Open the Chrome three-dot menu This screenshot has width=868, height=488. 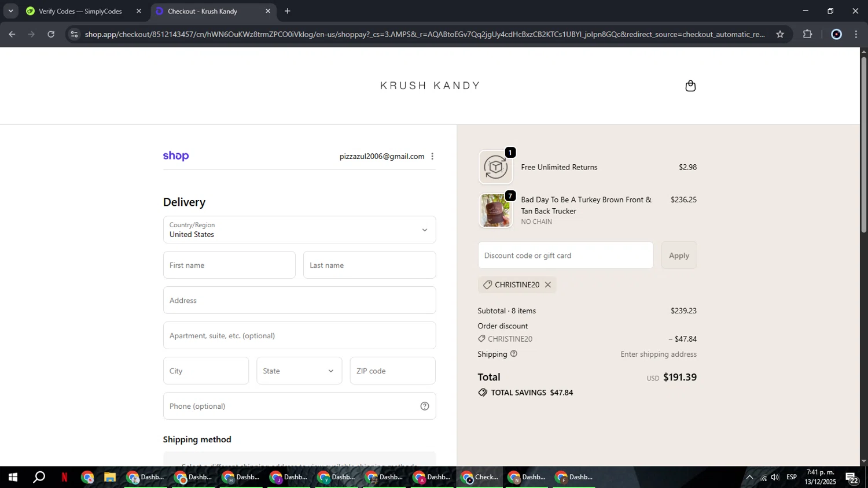(x=856, y=34)
